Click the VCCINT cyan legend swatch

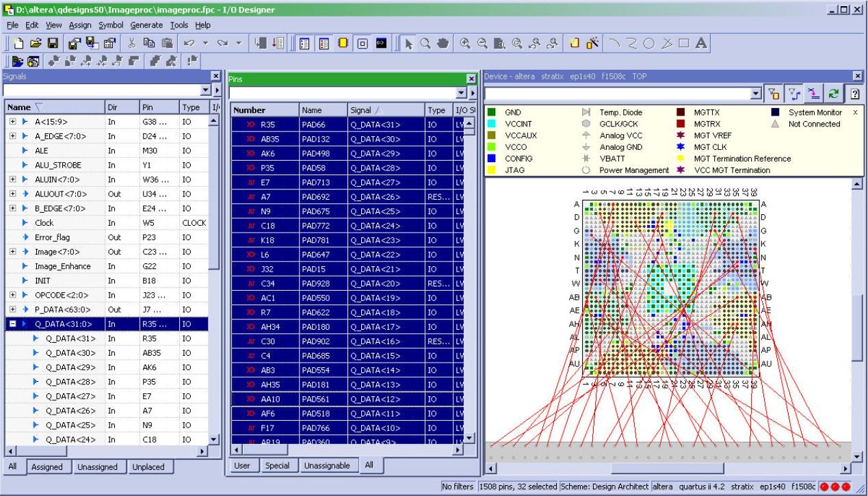coord(492,124)
